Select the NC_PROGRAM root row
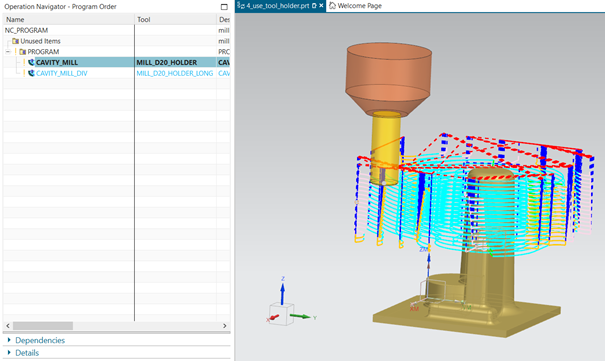Viewport: 605px width, 361px height. tap(117, 30)
